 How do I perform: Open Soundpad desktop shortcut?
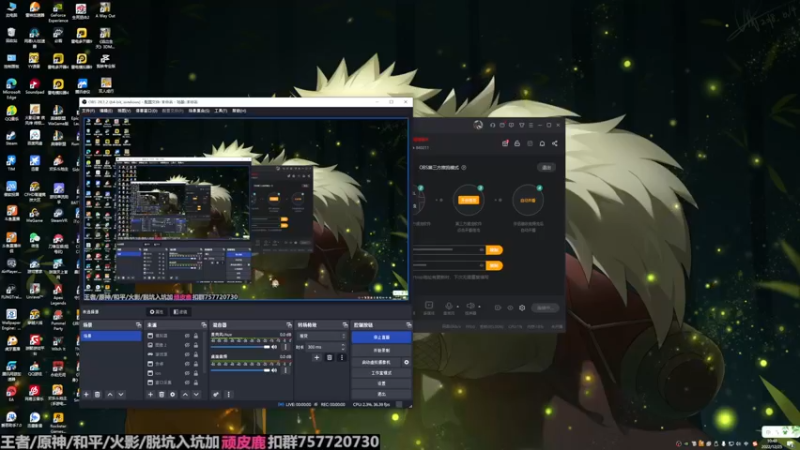click(34, 86)
